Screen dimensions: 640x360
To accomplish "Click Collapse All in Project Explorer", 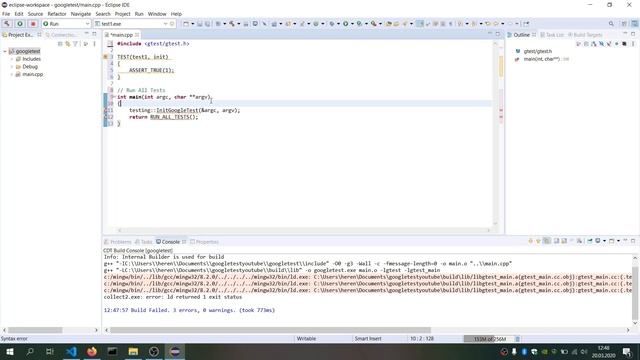I will point(60,44).
